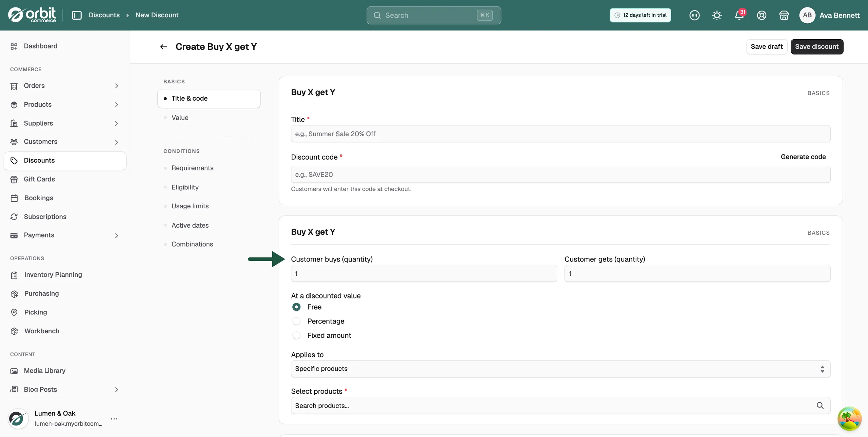Click the AB user avatar
Viewport: 868px width, 437px height.
click(x=807, y=15)
